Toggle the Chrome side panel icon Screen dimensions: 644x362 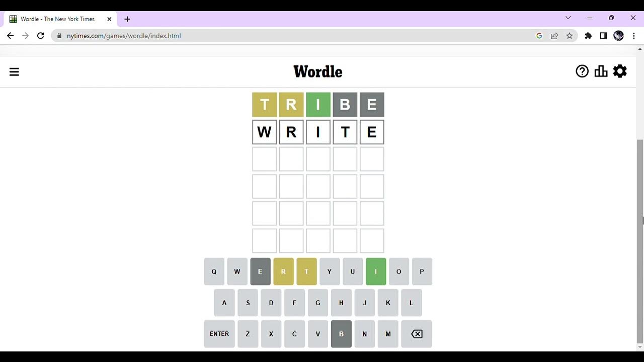pyautogui.click(x=603, y=36)
